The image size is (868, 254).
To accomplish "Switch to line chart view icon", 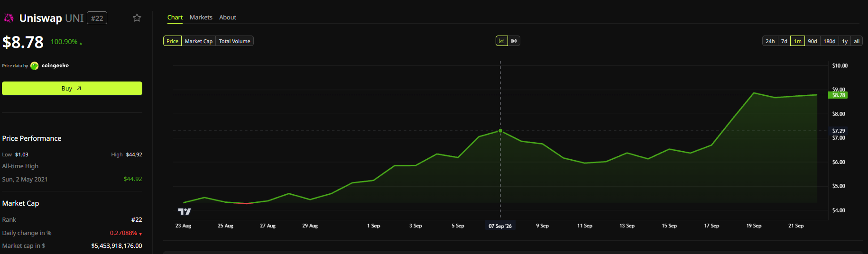I will click(x=501, y=41).
